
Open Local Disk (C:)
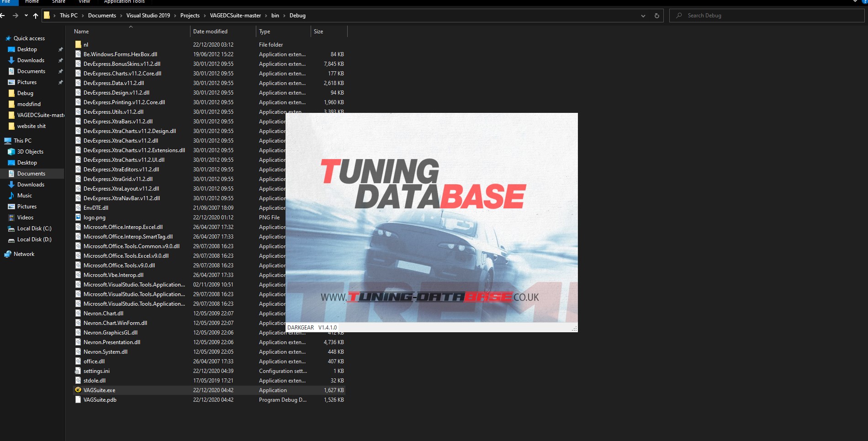tap(34, 228)
